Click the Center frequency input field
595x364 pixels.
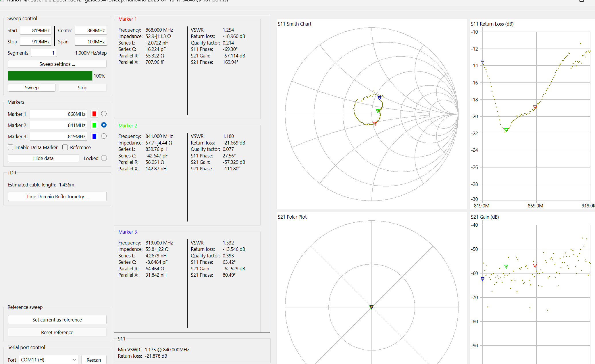click(91, 30)
